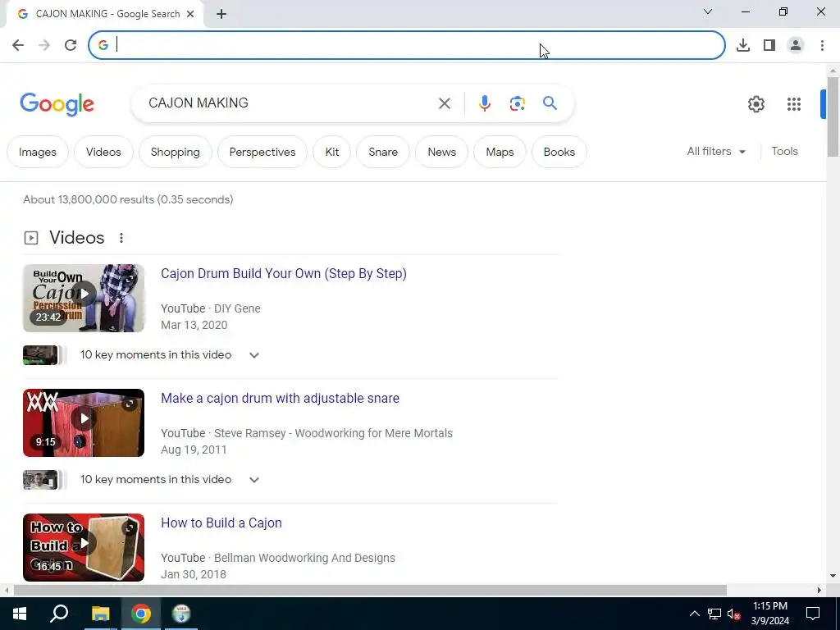Open Chrome three-dot menu
The height and width of the screenshot is (630, 840).
(x=822, y=45)
